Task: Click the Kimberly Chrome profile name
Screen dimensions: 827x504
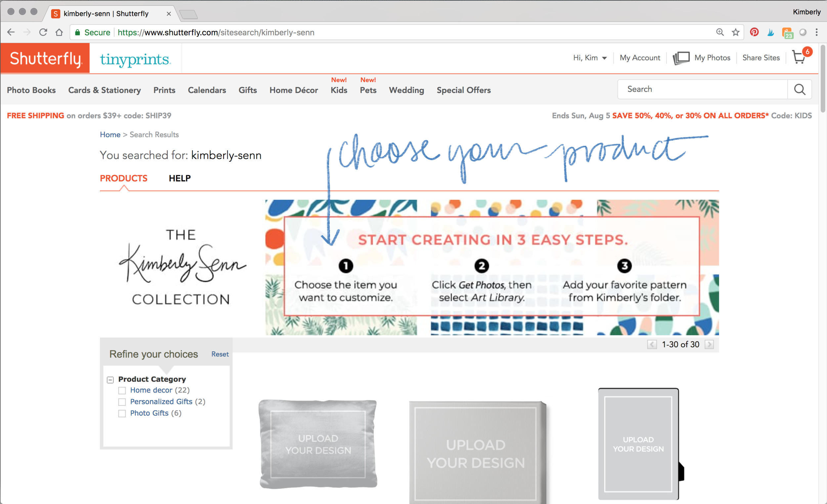Action: 806,12
